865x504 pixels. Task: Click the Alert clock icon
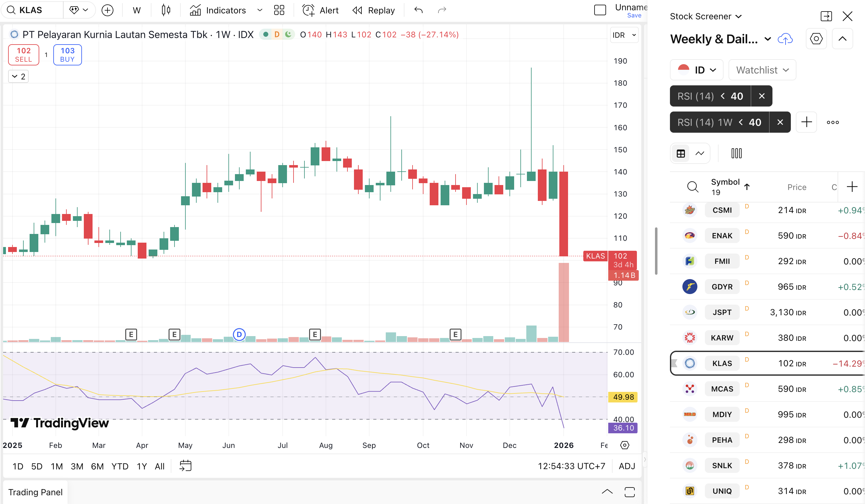(x=308, y=10)
